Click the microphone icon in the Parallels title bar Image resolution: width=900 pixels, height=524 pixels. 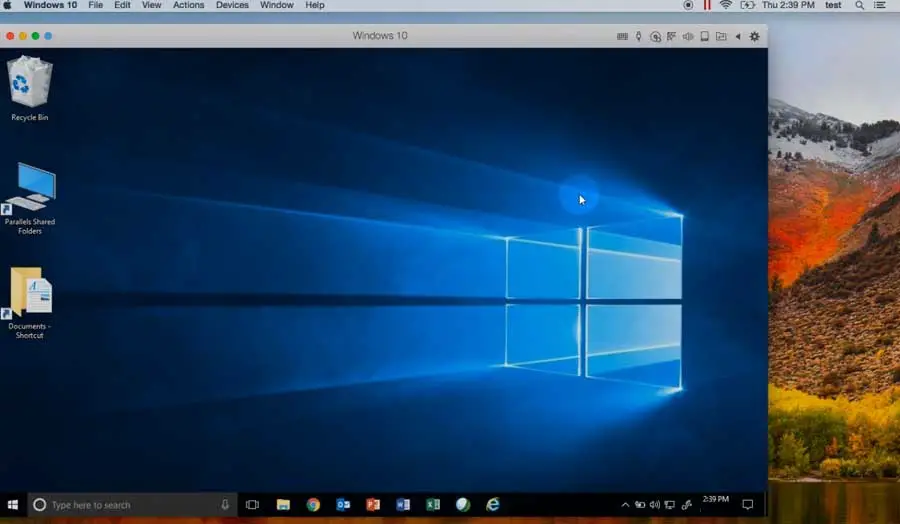tap(638, 36)
